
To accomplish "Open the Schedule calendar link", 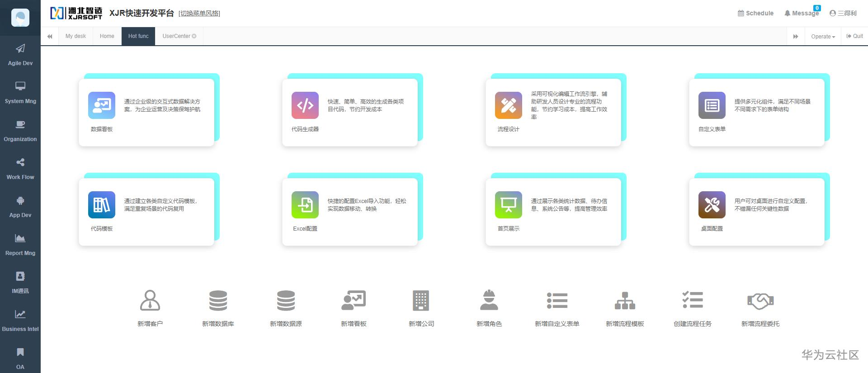I will point(755,13).
